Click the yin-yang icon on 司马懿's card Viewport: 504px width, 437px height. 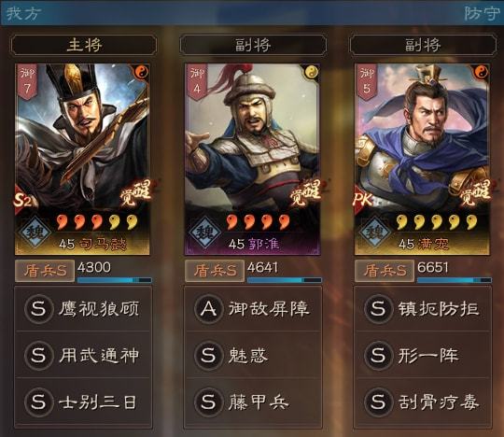[142, 73]
